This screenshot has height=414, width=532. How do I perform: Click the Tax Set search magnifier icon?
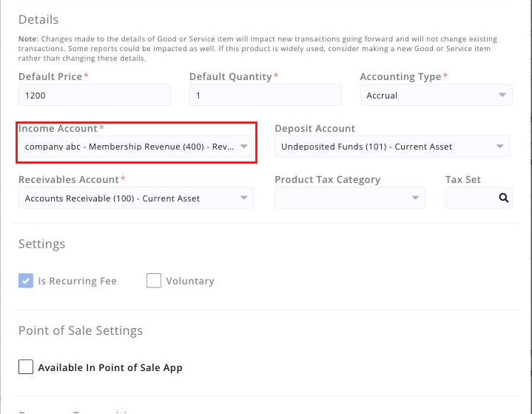(x=503, y=198)
